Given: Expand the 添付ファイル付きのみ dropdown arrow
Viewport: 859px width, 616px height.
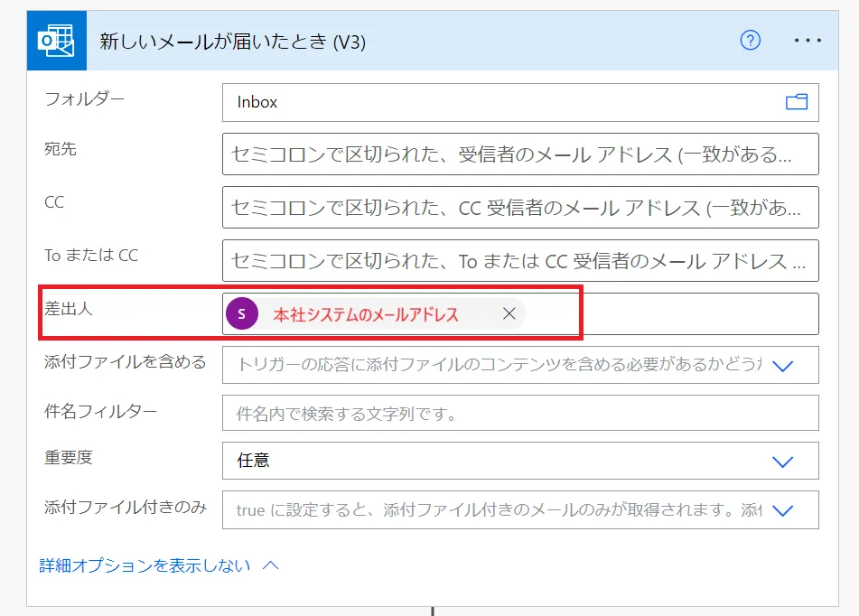Looking at the screenshot, I should tap(782, 510).
